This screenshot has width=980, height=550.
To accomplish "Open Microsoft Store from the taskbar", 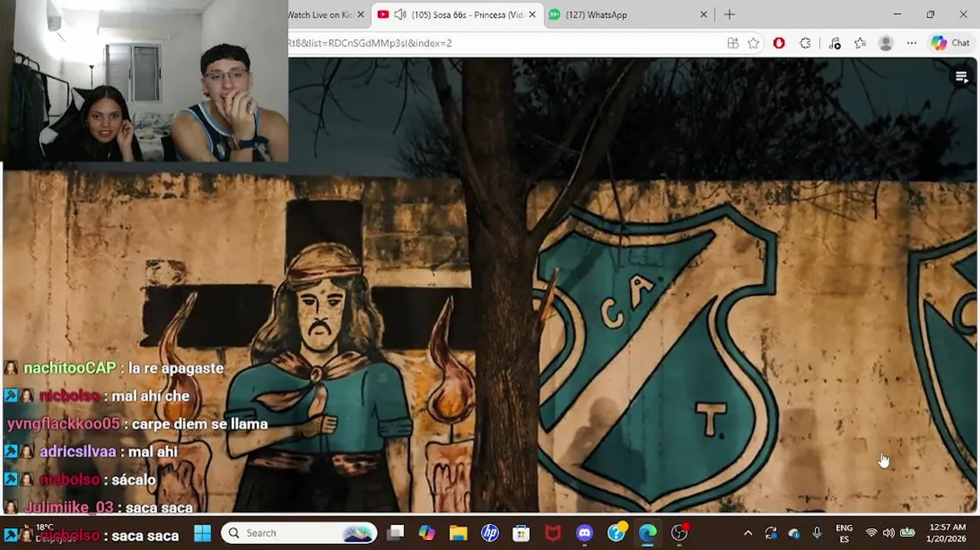I will click(521, 533).
